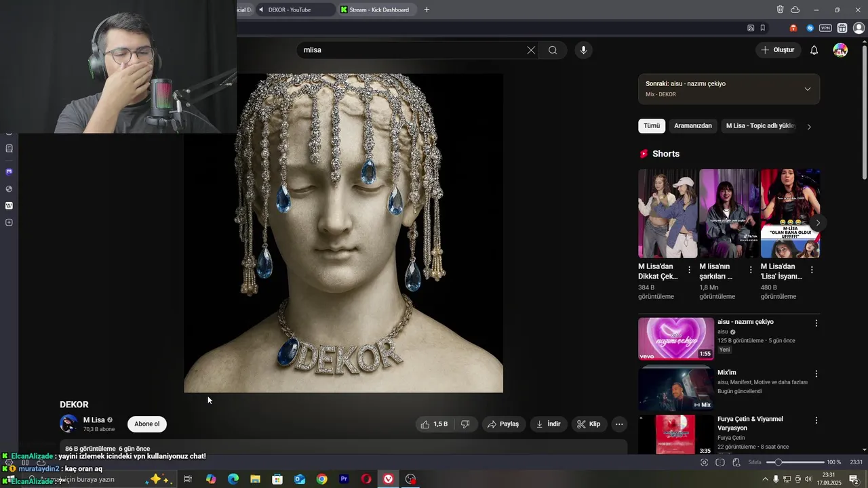This screenshot has width=868, height=488.
Task: Open the Wikipedia sidebar icon
Action: [x=9, y=205]
